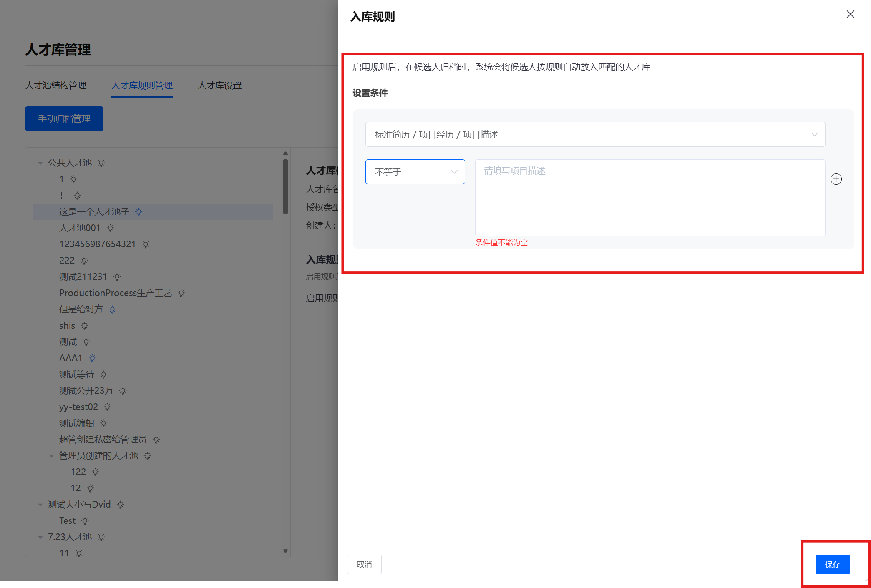Click gear icon beside 测试大小写Dvid

120,505
